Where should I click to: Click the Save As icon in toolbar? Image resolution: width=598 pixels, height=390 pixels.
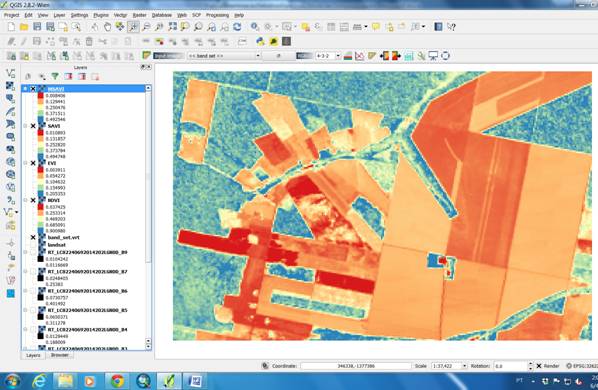50,27
